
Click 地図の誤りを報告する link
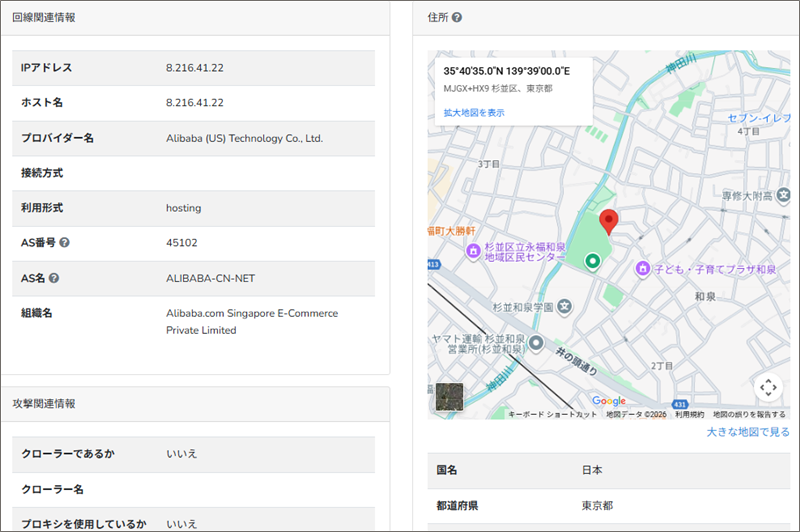[x=749, y=414]
